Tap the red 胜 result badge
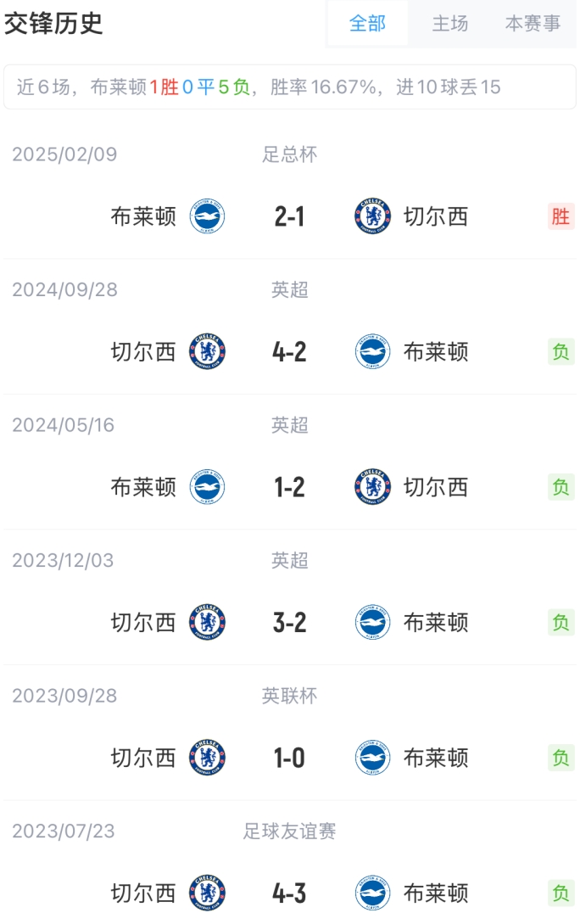The width and height of the screenshot is (580, 924). (x=560, y=217)
